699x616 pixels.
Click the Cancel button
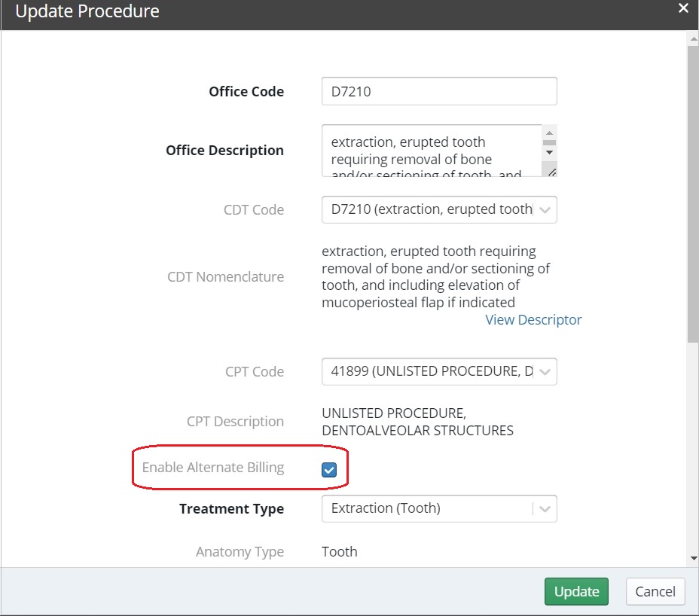655,591
